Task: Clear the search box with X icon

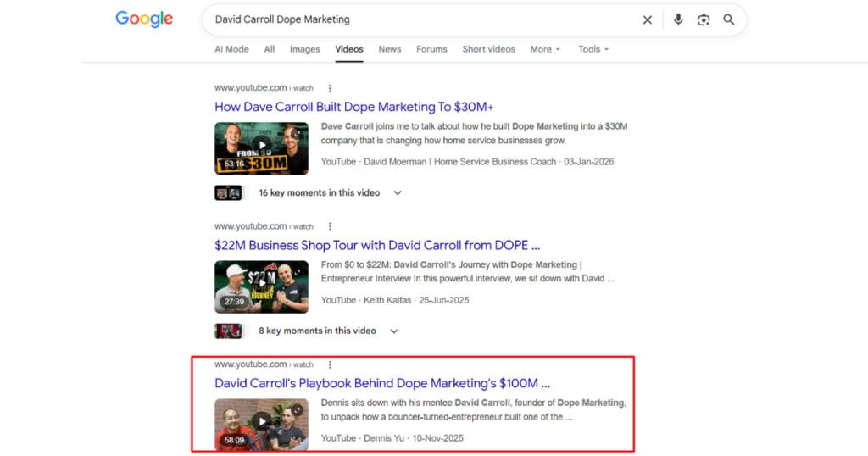Action: coord(647,20)
